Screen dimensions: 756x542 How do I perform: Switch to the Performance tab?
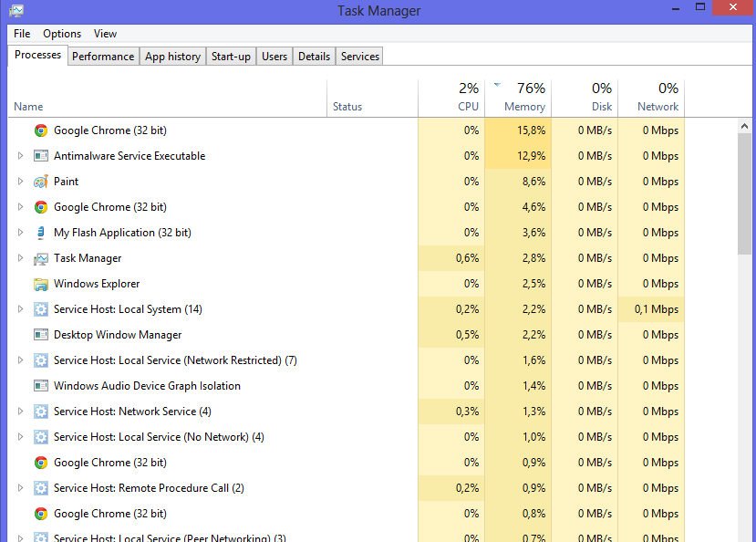click(103, 57)
